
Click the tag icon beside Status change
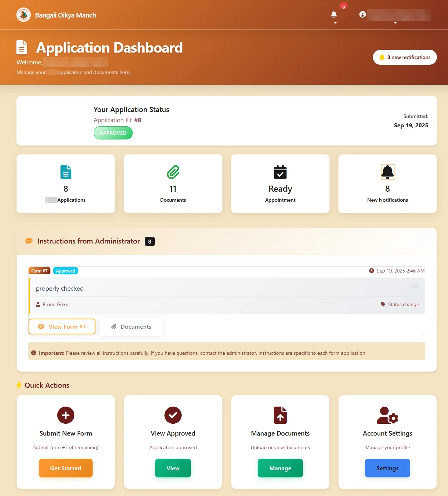pos(383,304)
